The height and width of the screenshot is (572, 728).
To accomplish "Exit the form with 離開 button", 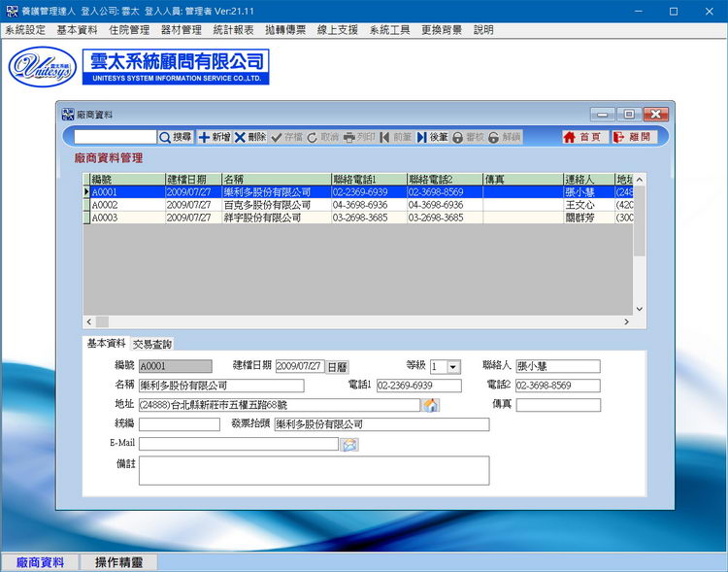I will [x=633, y=137].
